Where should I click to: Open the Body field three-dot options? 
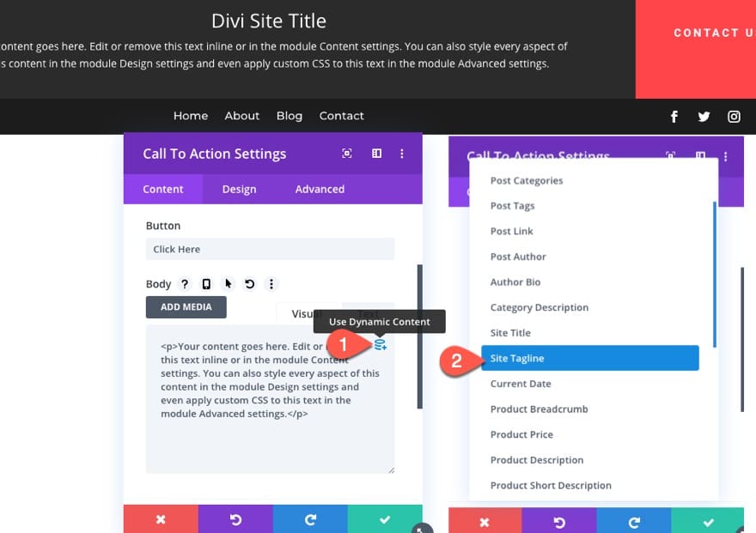click(x=271, y=284)
